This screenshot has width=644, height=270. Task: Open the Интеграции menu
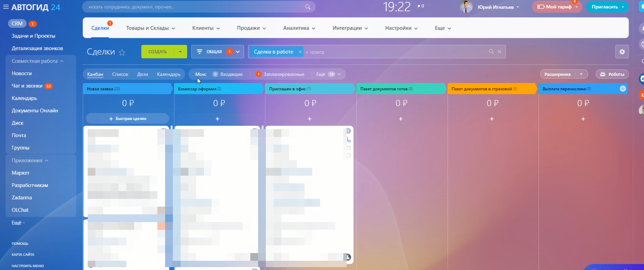[x=350, y=28]
